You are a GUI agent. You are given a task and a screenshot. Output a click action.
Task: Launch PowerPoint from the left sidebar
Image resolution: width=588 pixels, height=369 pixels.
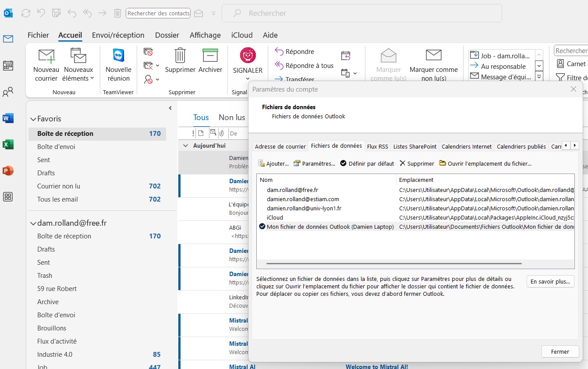pos(8,170)
